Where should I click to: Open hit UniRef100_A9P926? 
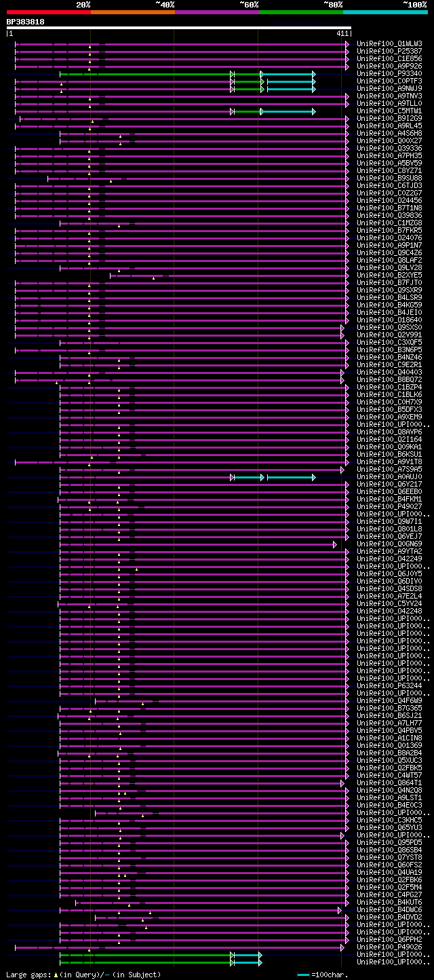(389, 66)
